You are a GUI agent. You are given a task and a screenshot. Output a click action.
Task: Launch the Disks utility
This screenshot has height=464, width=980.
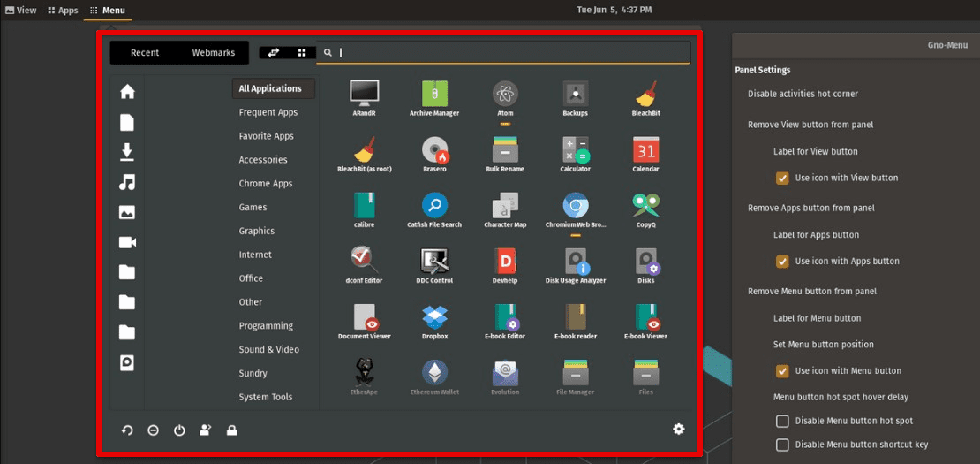[645, 266]
